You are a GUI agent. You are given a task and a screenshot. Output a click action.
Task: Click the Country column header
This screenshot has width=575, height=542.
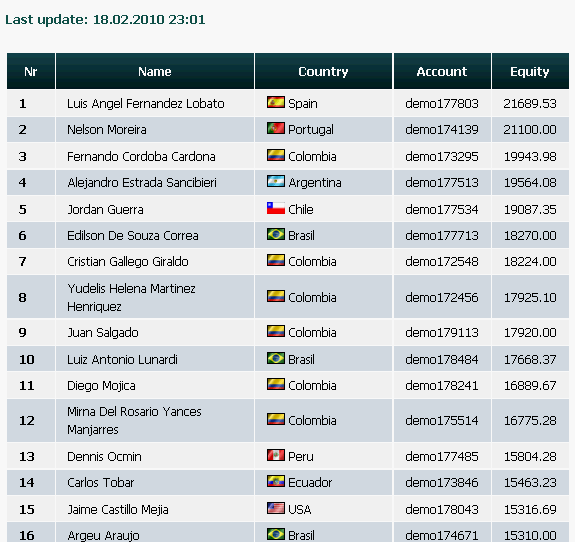point(323,71)
